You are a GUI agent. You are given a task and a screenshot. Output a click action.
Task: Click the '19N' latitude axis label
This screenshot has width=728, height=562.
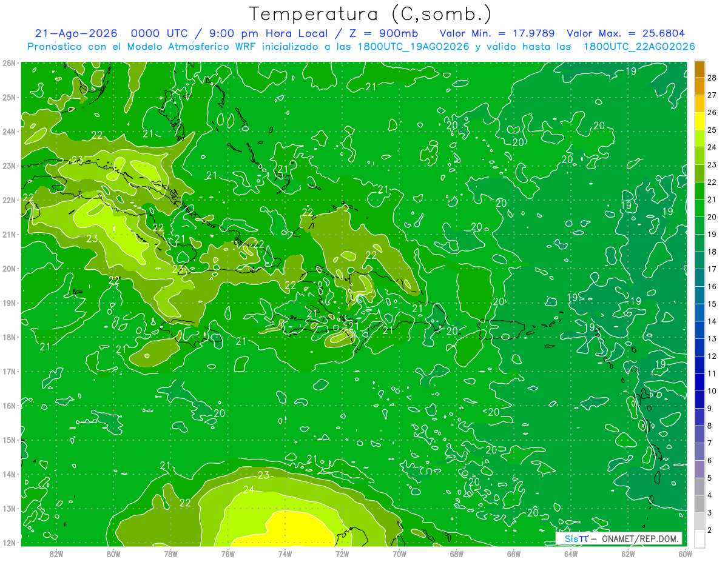tap(9, 303)
